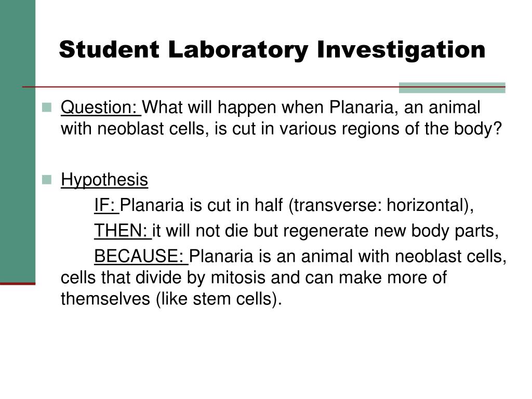Click the text '(like stem cells)'
The height and width of the screenshot is (399, 532).
[x=217, y=299]
